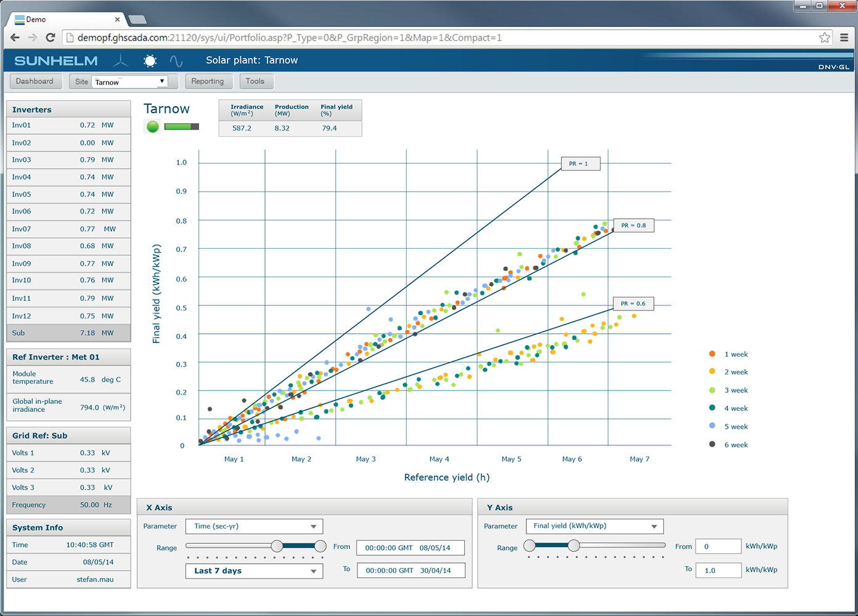Select the wave energy icon in header
This screenshot has height=616, width=858.
pyautogui.click(x=176, y=61)
